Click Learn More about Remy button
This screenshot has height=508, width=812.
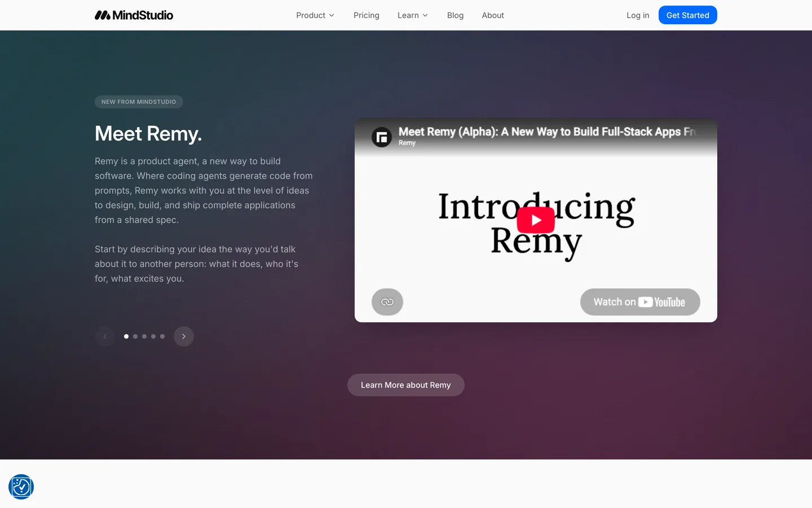click(406, 385)
